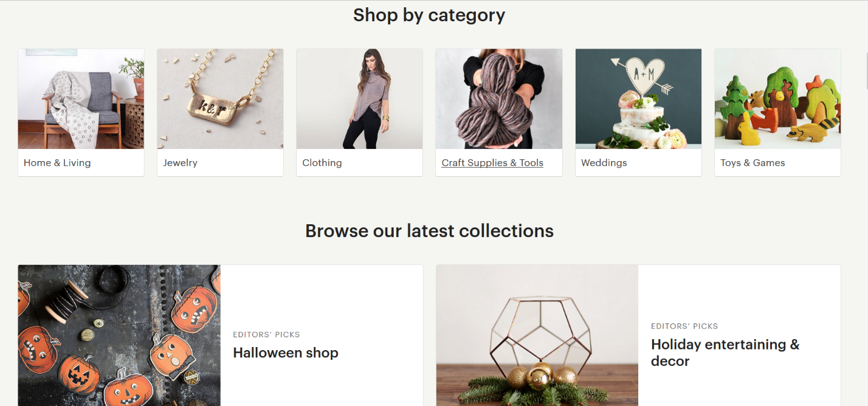The height and width of the screenshot is (406, 868).
Task: Select the gold necklace Jewelry image
Action: (x=220, y=99)
